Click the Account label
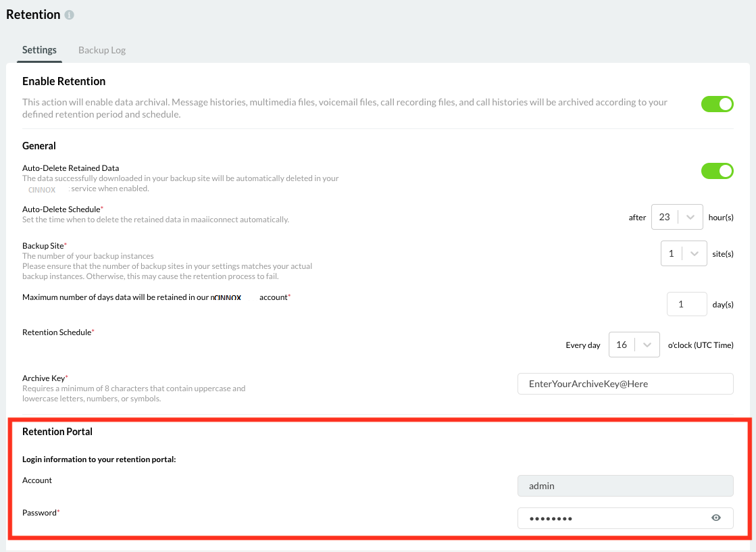 (37, 480)
